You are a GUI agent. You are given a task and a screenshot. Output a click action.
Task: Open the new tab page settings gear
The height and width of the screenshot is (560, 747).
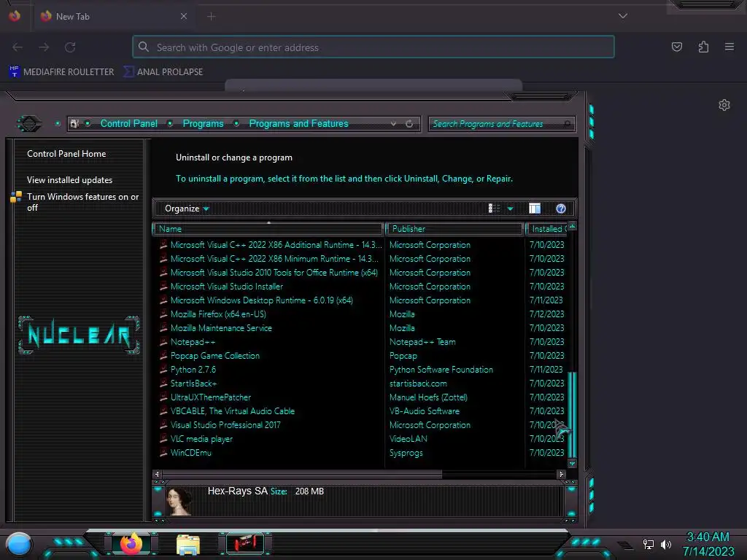click(724, 105)
